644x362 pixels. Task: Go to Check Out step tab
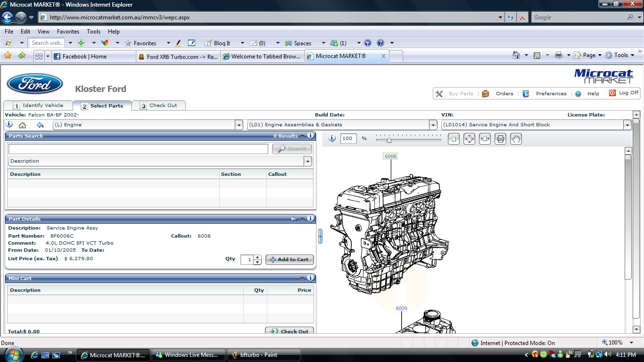pos(159,106)
